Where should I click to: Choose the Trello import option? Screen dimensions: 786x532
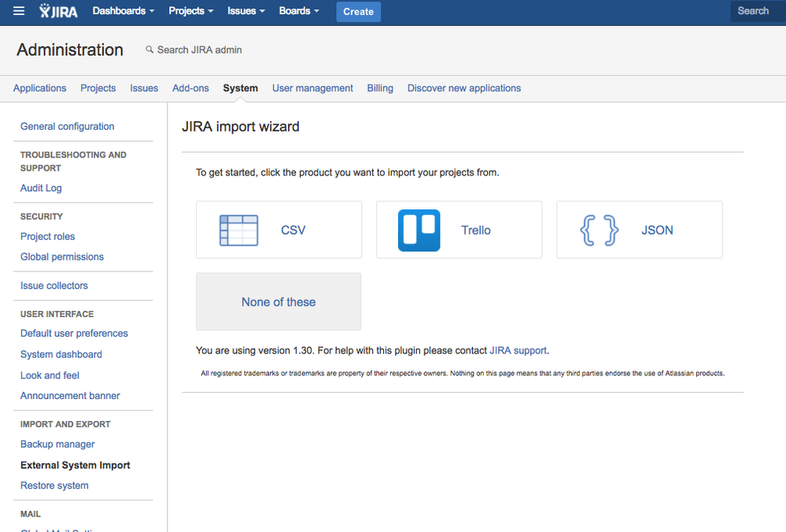[459, 230]
